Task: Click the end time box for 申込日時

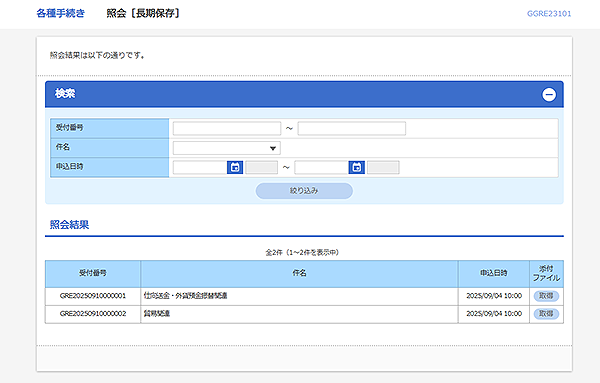Action: [383, 167]
